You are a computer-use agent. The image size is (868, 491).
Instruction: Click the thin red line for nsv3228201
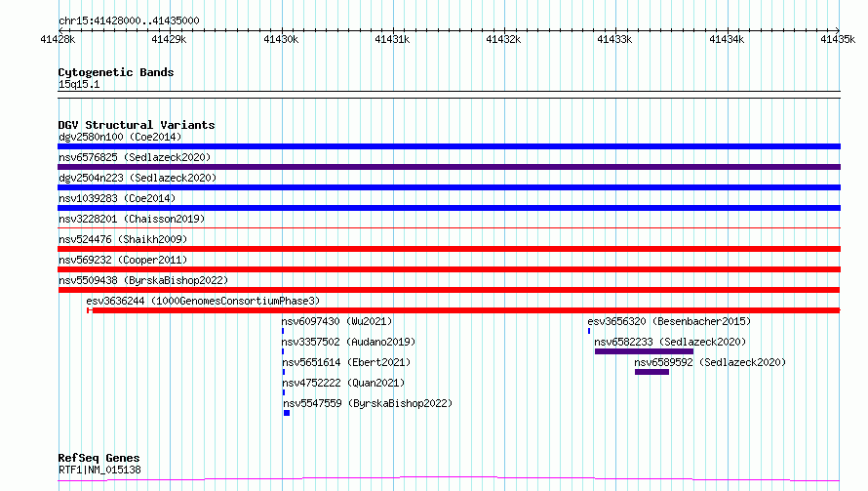pos(449,227)
